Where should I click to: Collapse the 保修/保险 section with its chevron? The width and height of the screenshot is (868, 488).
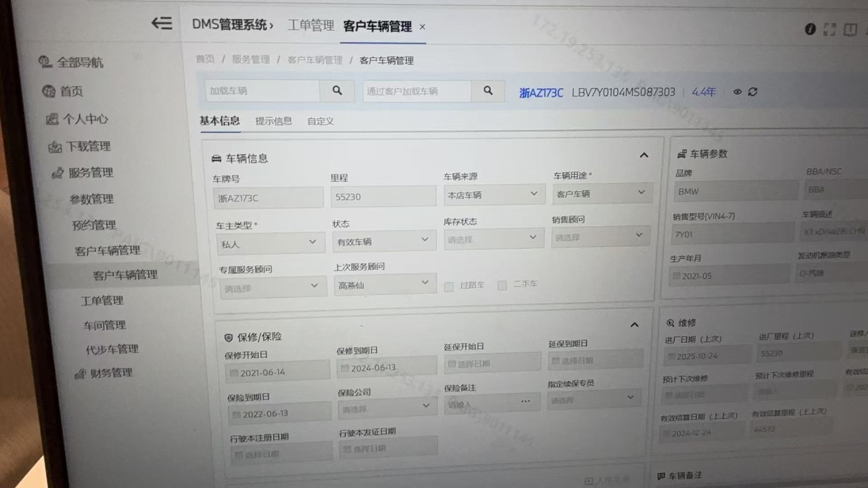pyautogui.click(x=634, y=325)
